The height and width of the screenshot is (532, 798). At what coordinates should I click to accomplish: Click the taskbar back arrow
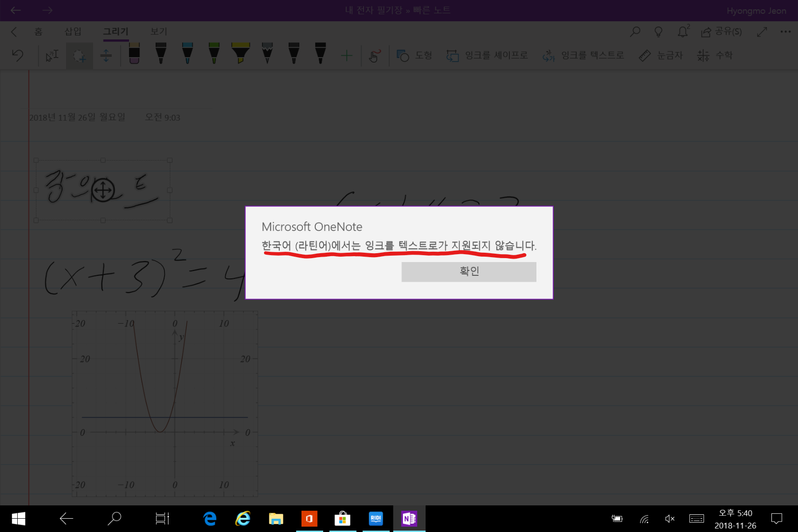[66, 519]
